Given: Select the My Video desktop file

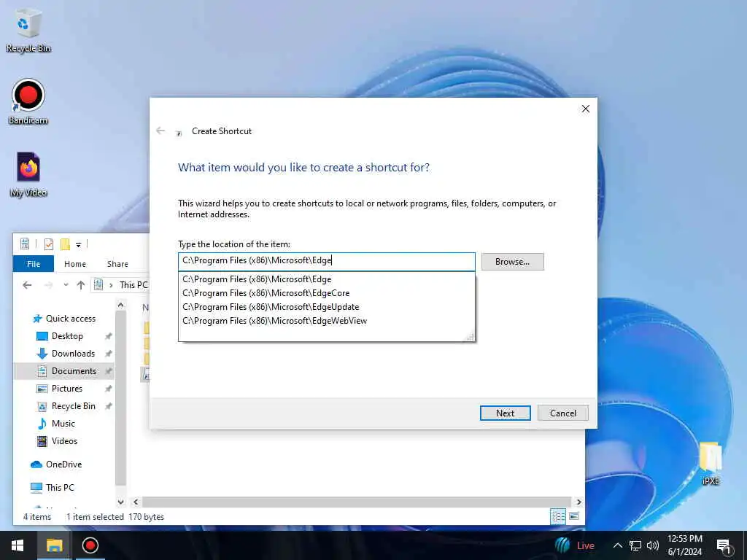Looking at the screenshot, I should [28, 174].
